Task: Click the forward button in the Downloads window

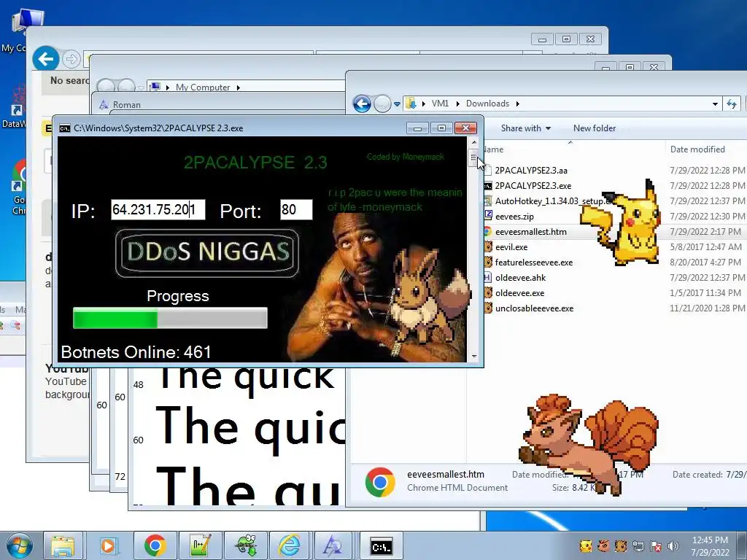Action: pos(382,104)
